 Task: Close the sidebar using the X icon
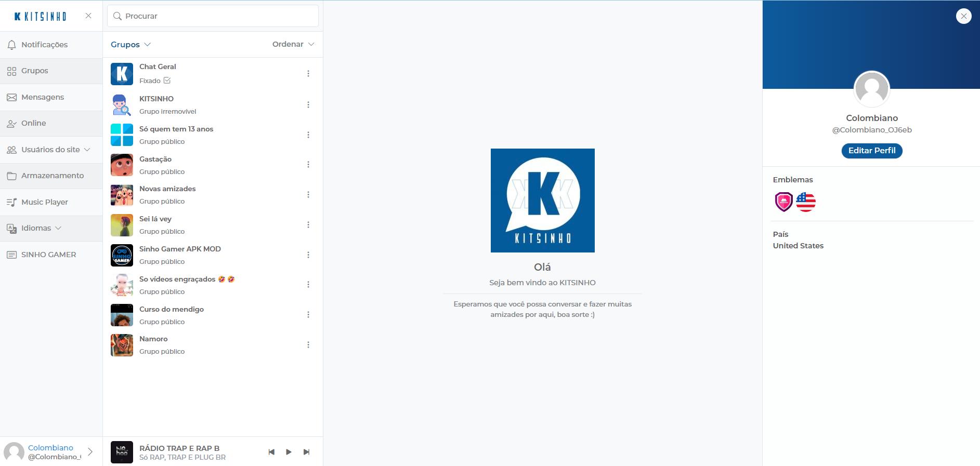click(88, 16)
